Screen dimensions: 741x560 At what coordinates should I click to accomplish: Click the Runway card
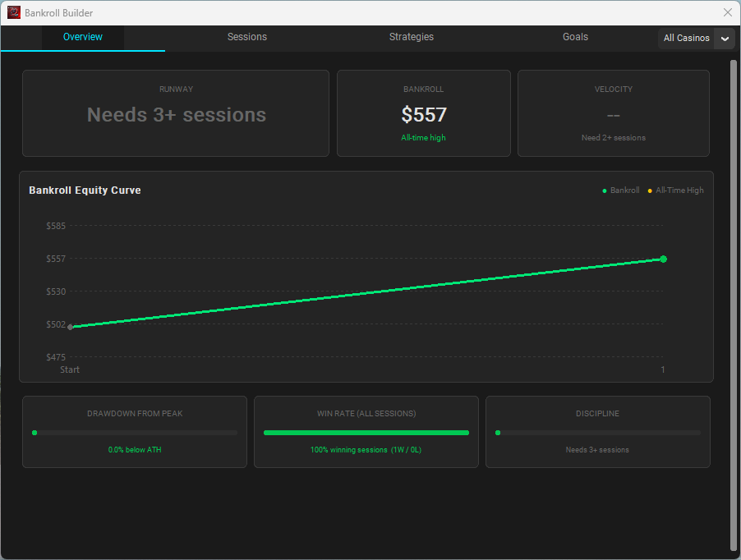click(x=176, y=113)
